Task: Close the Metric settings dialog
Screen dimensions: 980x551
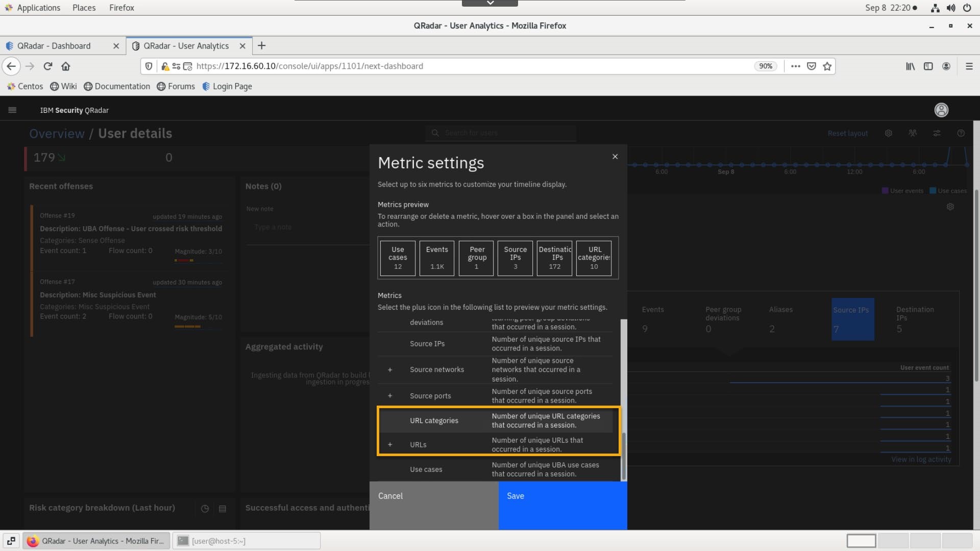Action: tap(615, 157)
